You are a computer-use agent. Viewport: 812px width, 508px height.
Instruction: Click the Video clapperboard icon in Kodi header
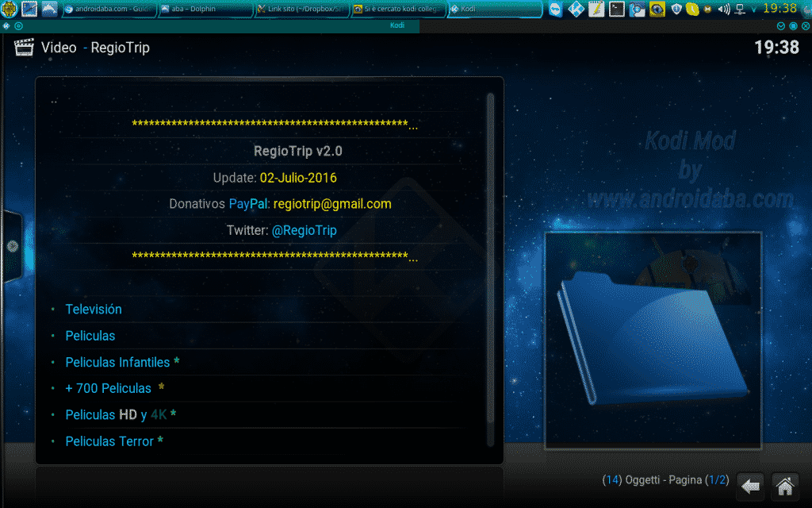[24, 47]
